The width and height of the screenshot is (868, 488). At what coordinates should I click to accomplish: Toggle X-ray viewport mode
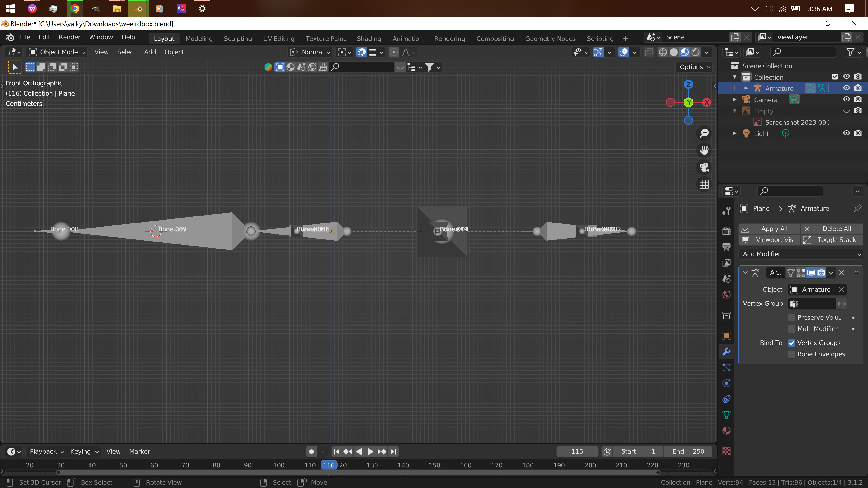click(649, 52)
